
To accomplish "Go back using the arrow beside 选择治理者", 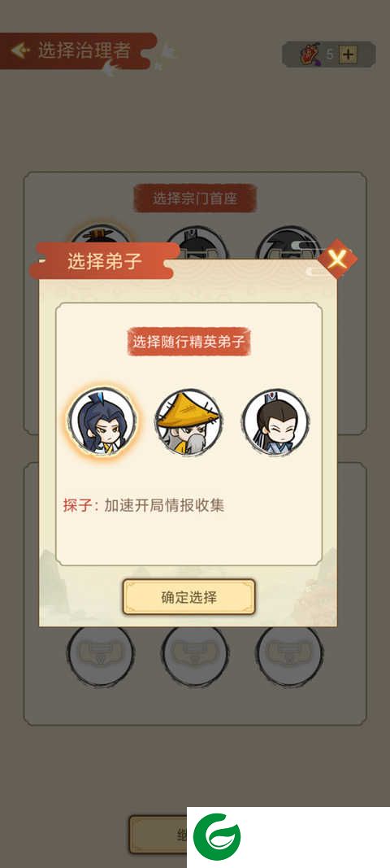I will coord(20,50).
